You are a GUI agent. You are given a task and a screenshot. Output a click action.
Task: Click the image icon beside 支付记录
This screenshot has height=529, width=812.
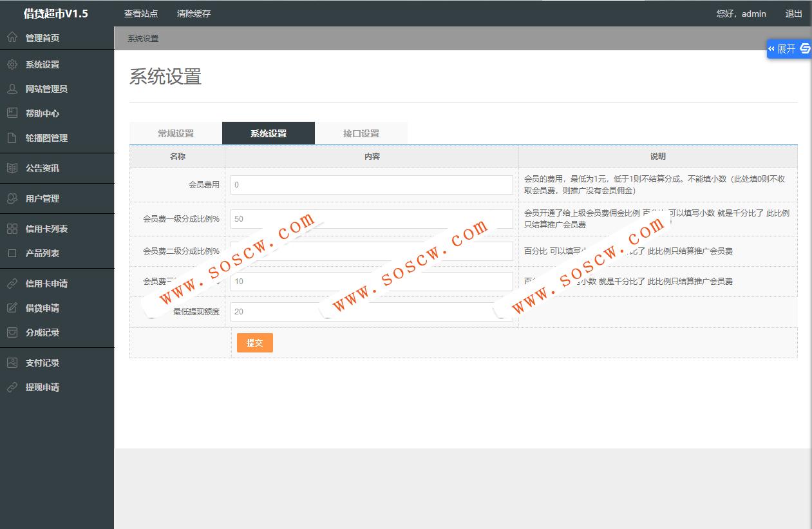pyautogui.click(x=12, y=363)
